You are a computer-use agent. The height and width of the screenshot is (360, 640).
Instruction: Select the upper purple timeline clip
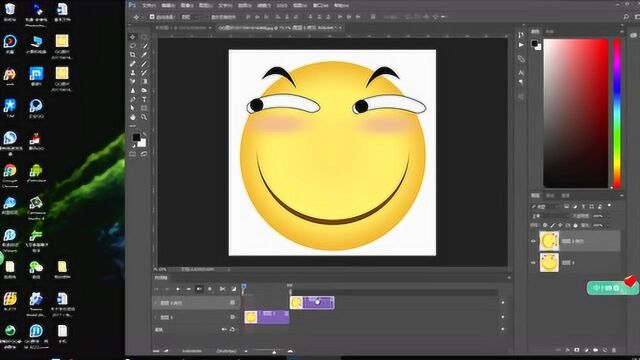point(312,302)
